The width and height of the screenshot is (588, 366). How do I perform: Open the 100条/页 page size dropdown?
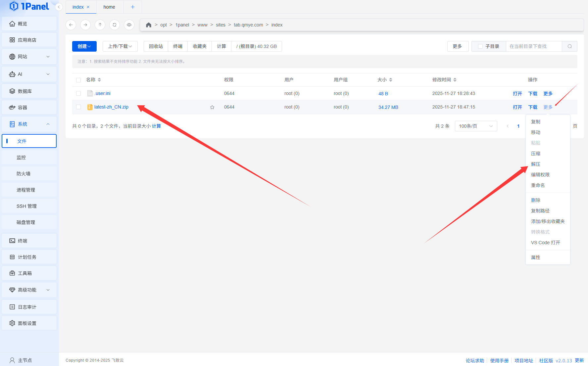(x=476, y=126)
